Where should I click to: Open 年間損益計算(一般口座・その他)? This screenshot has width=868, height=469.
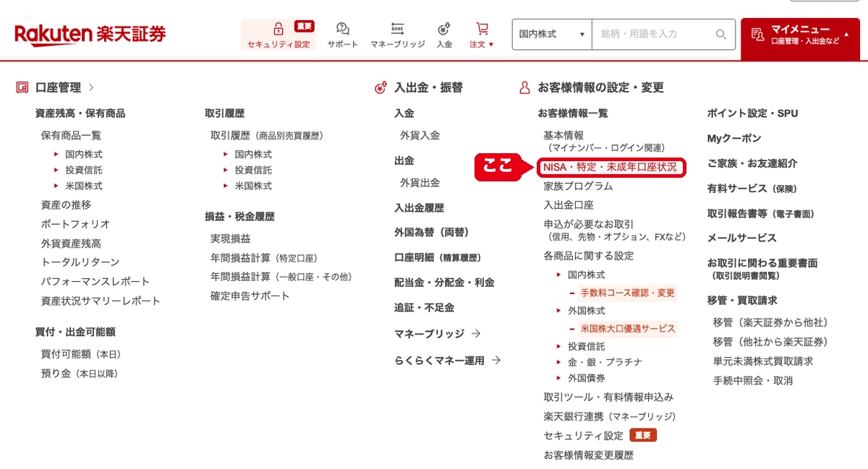[x=281, y=277]
